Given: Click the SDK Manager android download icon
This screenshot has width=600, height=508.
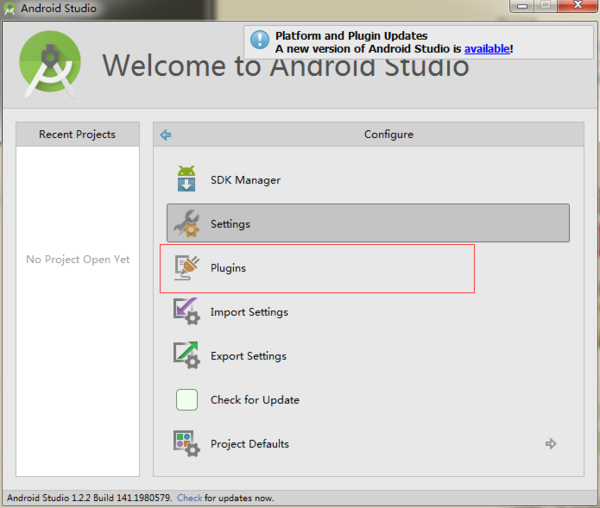Looking at the screenshot, I should [x=186, y=179].
